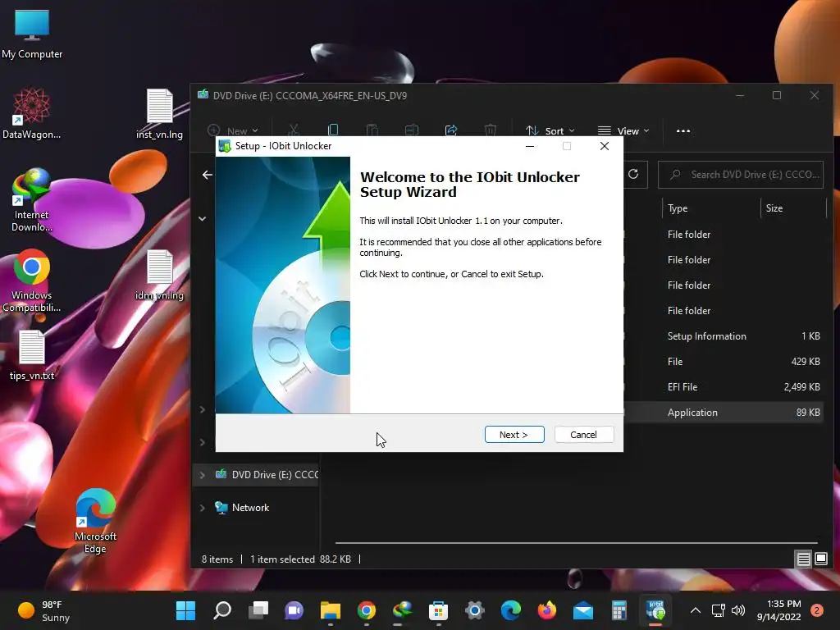840x630 pixels.
Task: Open volume control in system tray
Action: [738, 610]
